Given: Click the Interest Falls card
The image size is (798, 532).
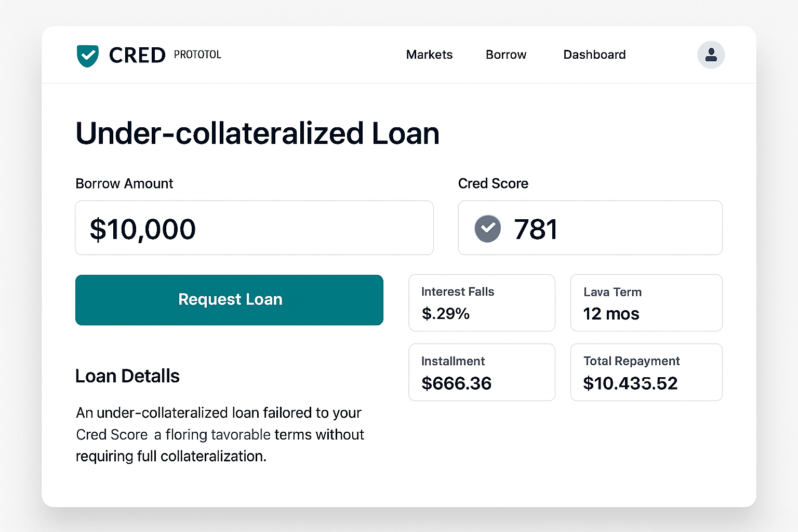Looking at the screenshot, I should tap(482, 303).
